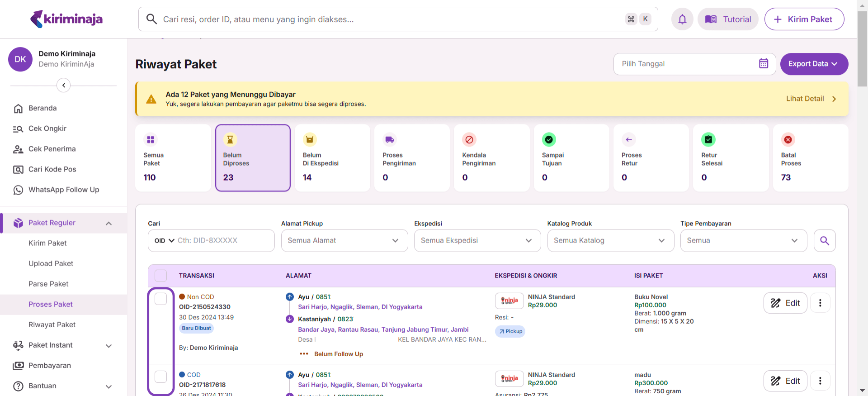
Task: Click the Kirimaja logo
Action: [x=66, y=19]
